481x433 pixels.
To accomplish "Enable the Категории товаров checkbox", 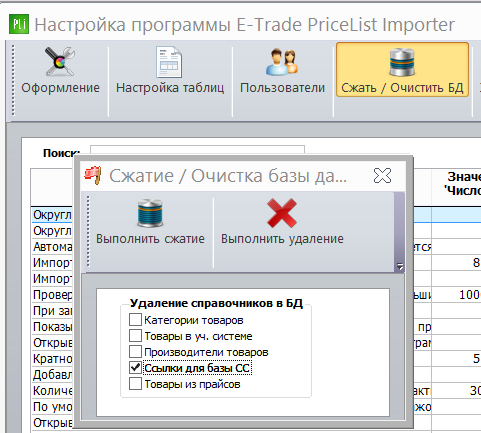I will coord(135,320).
